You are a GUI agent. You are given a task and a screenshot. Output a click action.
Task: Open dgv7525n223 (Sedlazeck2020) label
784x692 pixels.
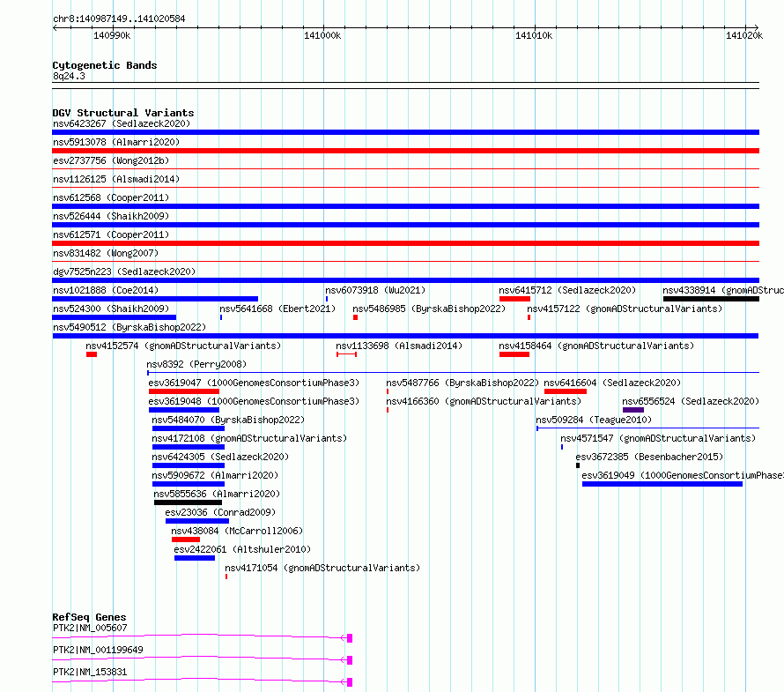(124, 272)
